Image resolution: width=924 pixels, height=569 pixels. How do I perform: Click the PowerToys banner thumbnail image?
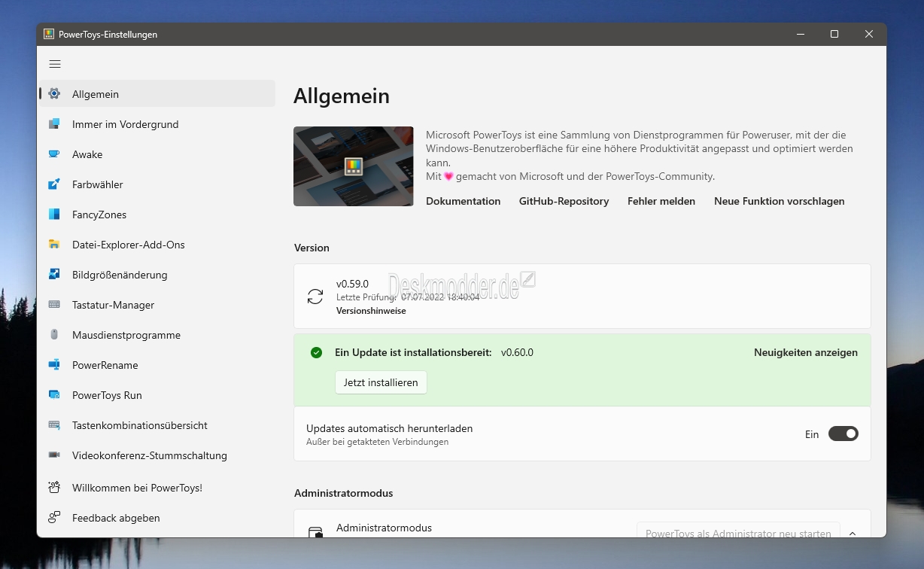(354, 166)
